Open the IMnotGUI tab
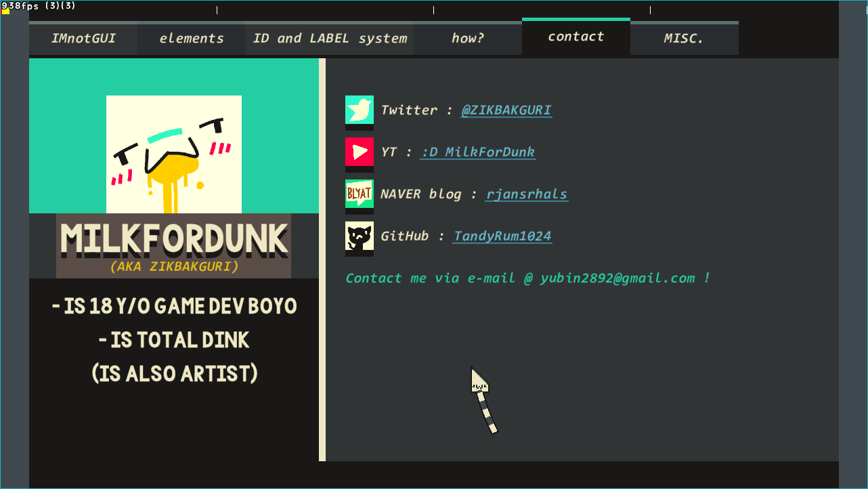This screenshot has height=489, width=868. tap(83, 39)
